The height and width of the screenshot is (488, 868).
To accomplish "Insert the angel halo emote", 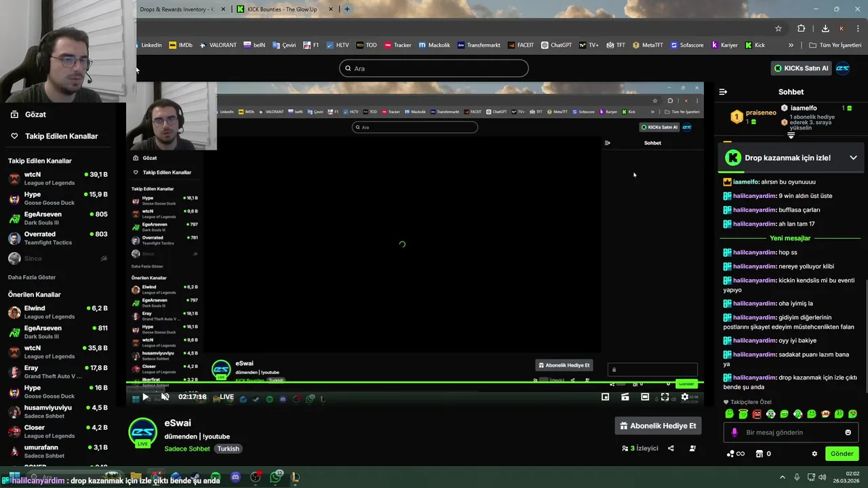I will click(x=743, y=414).
